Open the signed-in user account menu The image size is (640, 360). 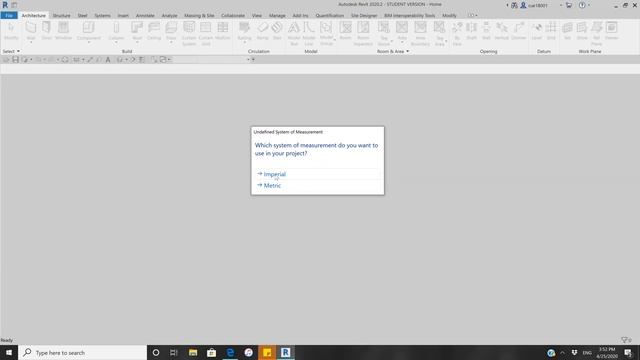pyautogui.click(x=534, y=5)
